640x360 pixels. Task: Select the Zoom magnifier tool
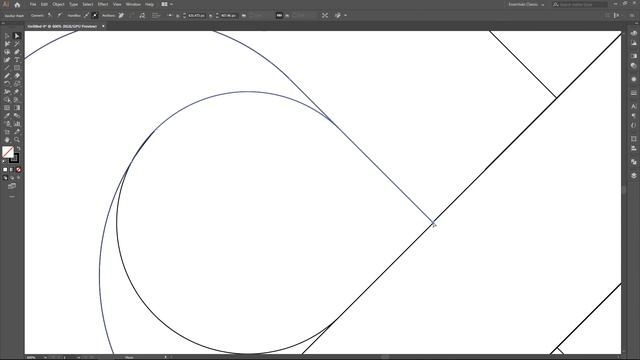(x=17, y=140)
